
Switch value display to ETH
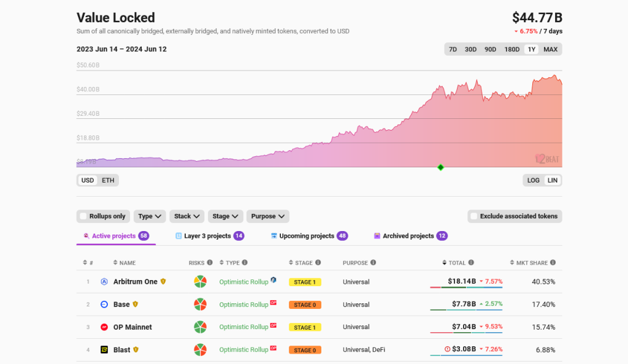(x=108, y=180)
